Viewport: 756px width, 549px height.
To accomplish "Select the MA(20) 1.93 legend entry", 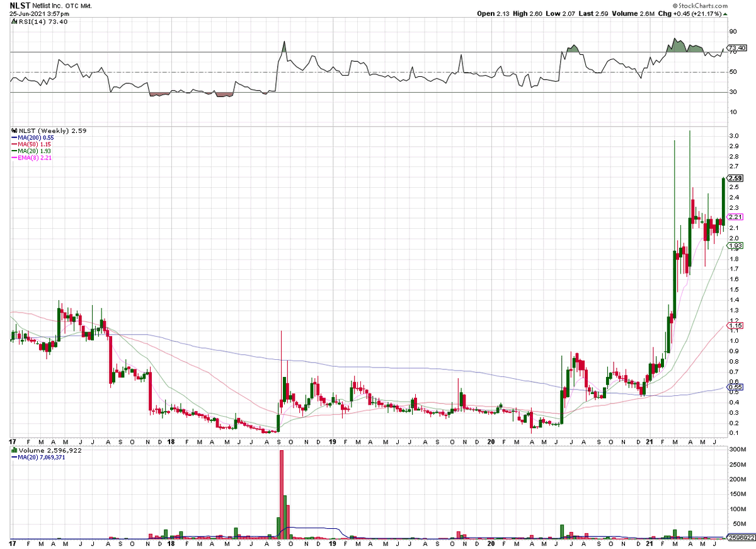I will (33, 150).
